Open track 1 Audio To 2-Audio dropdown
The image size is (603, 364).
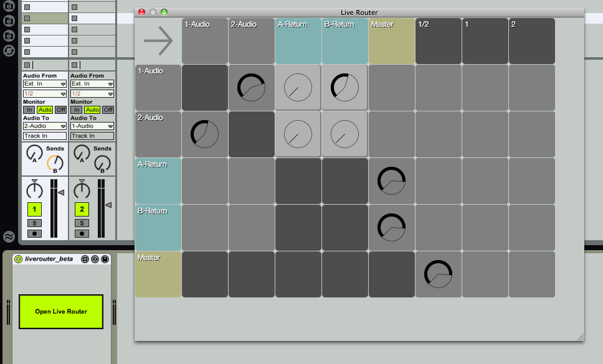click(44, 126)
